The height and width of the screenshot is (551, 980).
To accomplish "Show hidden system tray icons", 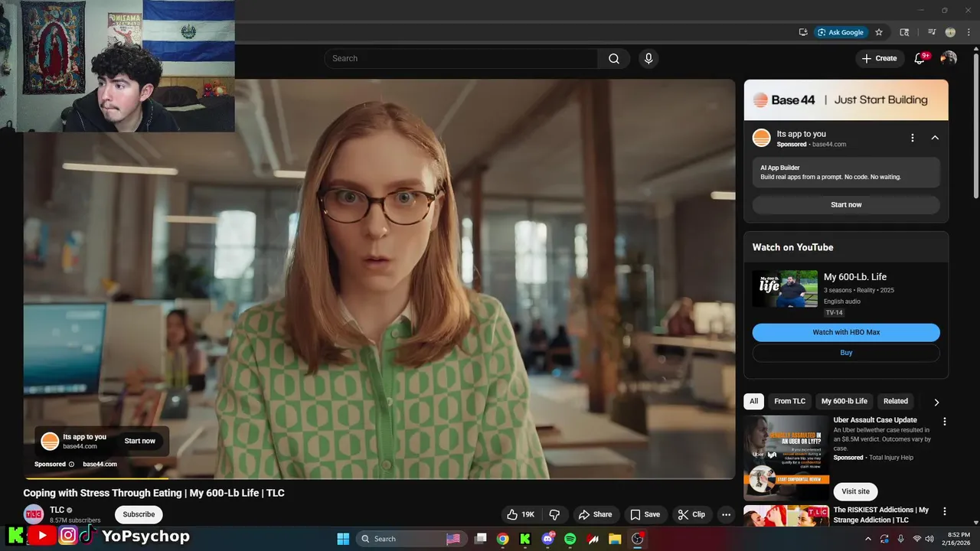I will (x=867, y=539).
